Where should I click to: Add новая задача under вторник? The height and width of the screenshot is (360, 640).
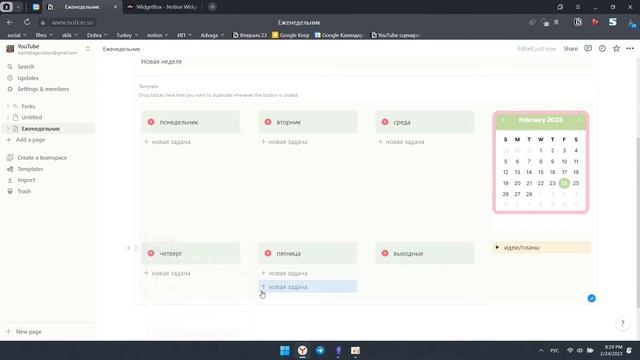[284, 142]
